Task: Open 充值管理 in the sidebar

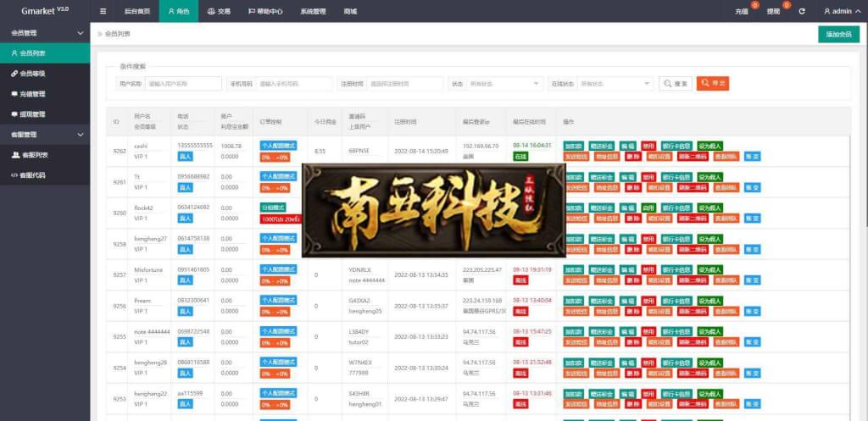Action: (x=45, y=94)
